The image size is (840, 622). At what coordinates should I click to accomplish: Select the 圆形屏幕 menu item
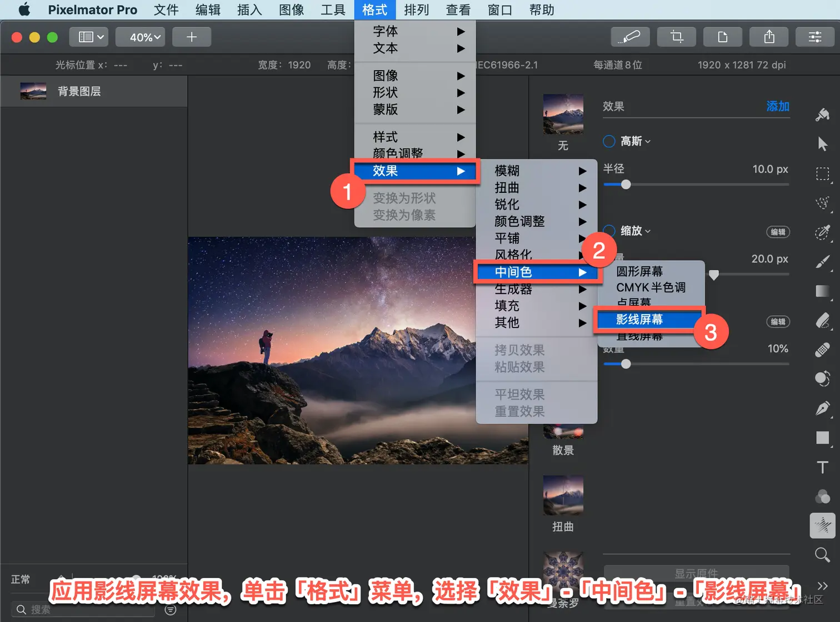(651, 271)
